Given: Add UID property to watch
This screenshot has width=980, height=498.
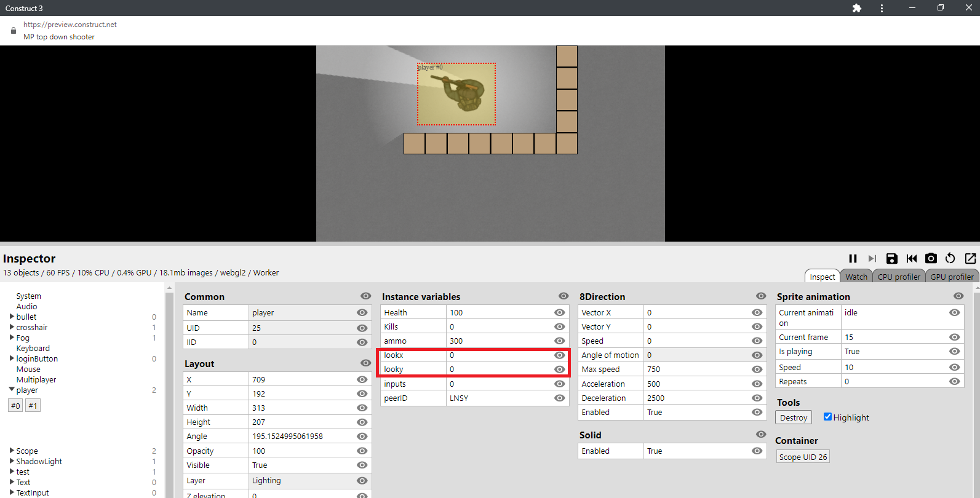Looking at the screenshot, I should point(362,328).
